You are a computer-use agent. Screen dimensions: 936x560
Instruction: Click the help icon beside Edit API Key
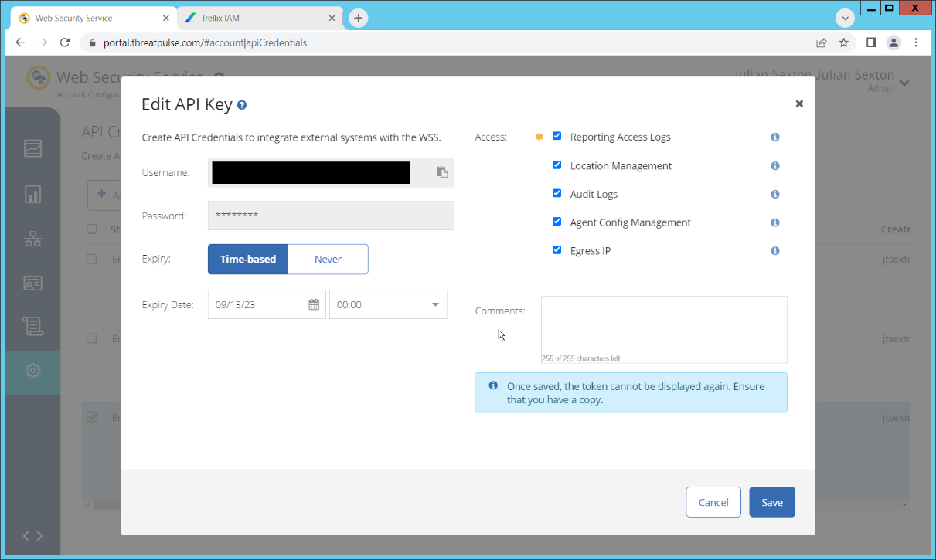click(242, 105)
